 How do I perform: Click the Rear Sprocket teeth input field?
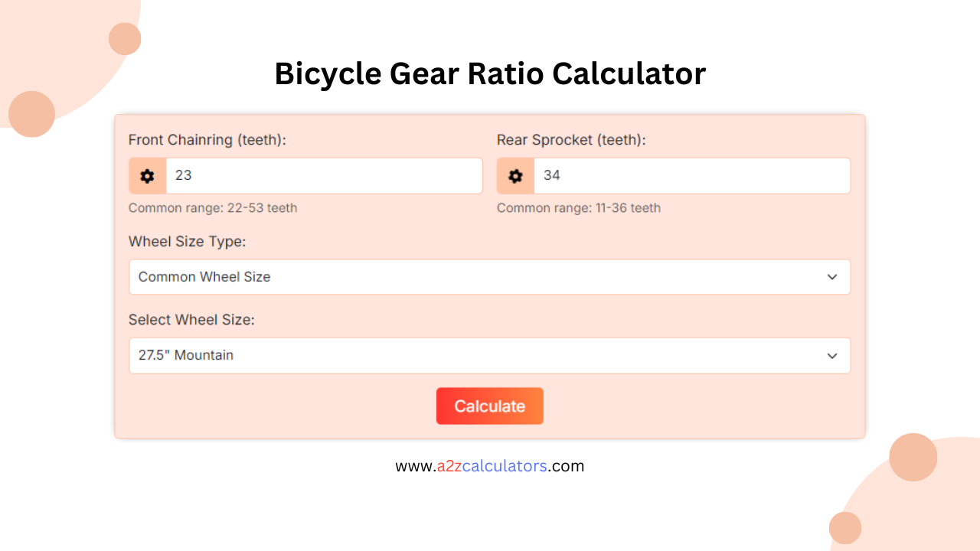pyautogui.click(x=689, y=175)
